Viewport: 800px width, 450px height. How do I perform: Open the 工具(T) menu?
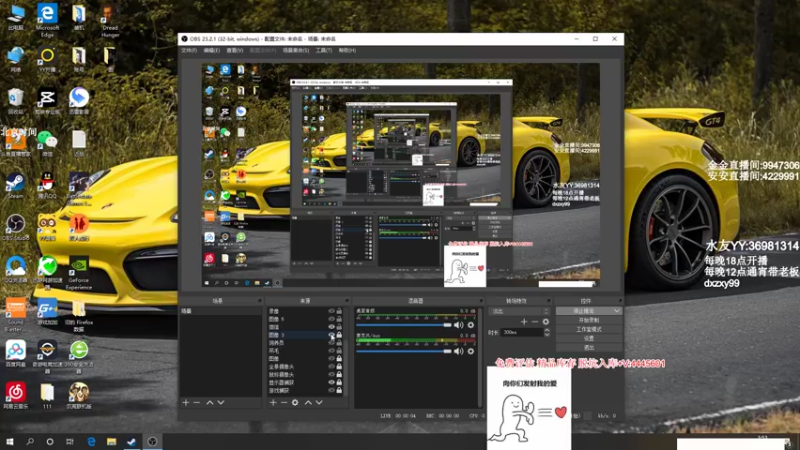tap(323, 50)
